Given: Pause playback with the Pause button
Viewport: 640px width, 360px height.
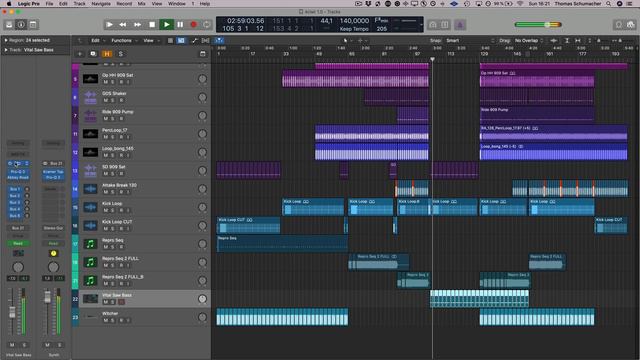Looking at the screenshot, I should coord(180,25).
